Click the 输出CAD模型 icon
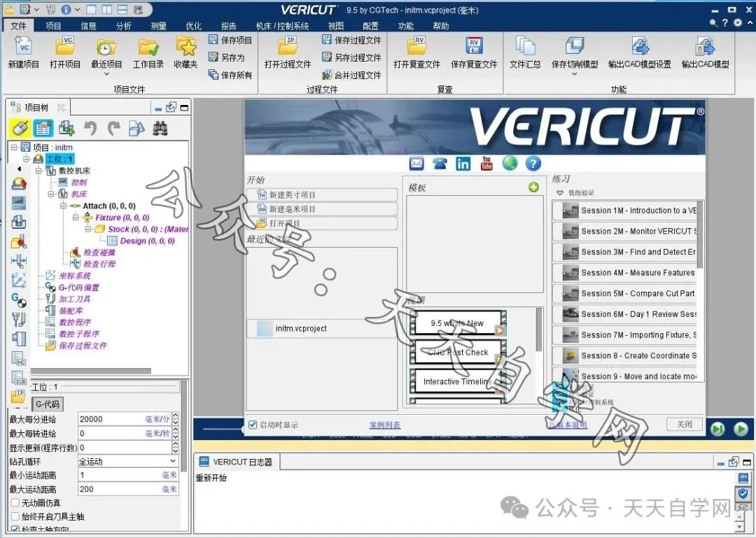Screen dimensions: 756x538 705,46
